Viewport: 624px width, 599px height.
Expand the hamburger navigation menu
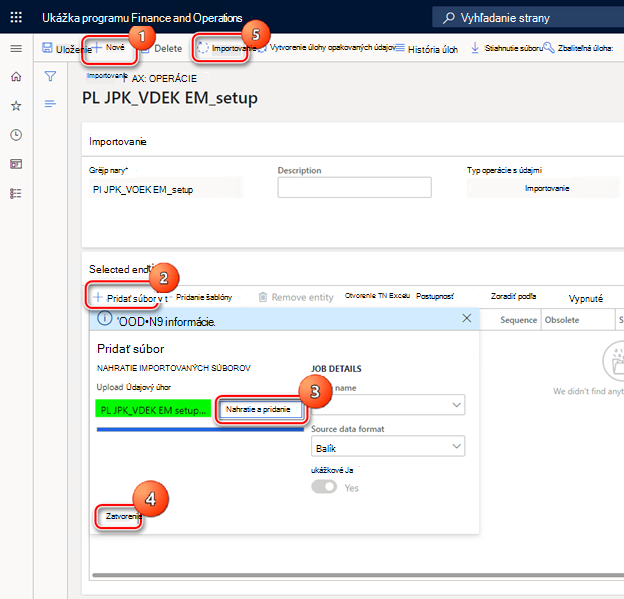pyautogui.click(x=16, y=49)
